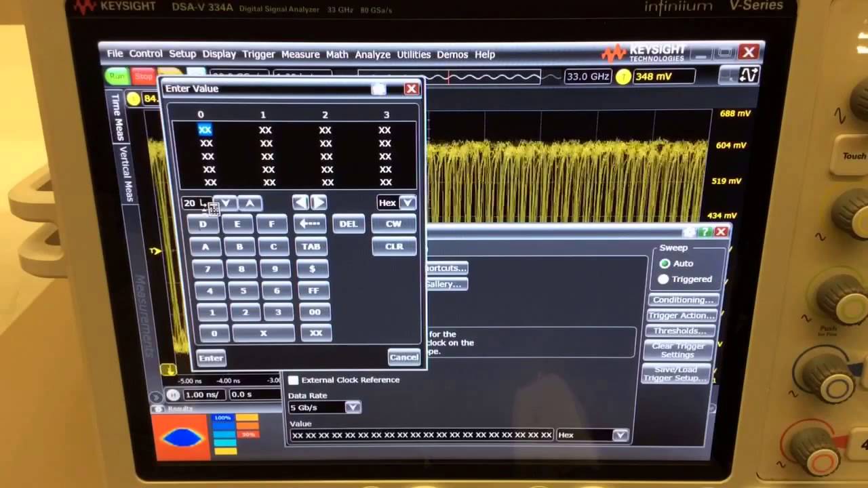The height and width of the screenshot is (488, 868).
Task: Open the Analyze menu
Action: (x=372, y=54)
